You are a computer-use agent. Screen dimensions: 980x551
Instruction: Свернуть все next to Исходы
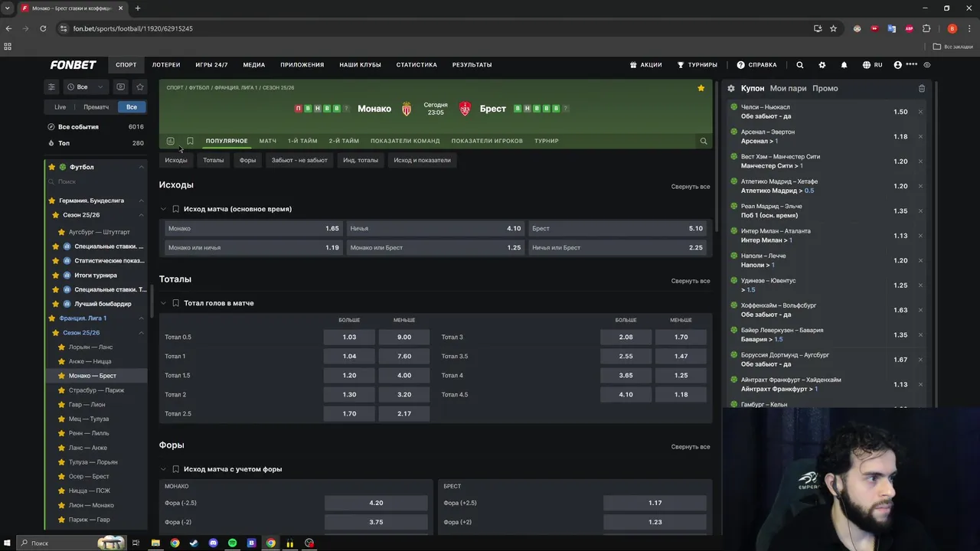[690, 187]
